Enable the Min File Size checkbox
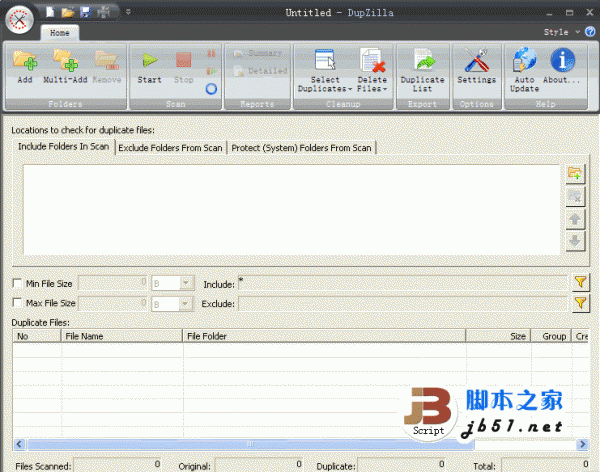Viewport: 600px width, 472px height. [x=17, y=283]
